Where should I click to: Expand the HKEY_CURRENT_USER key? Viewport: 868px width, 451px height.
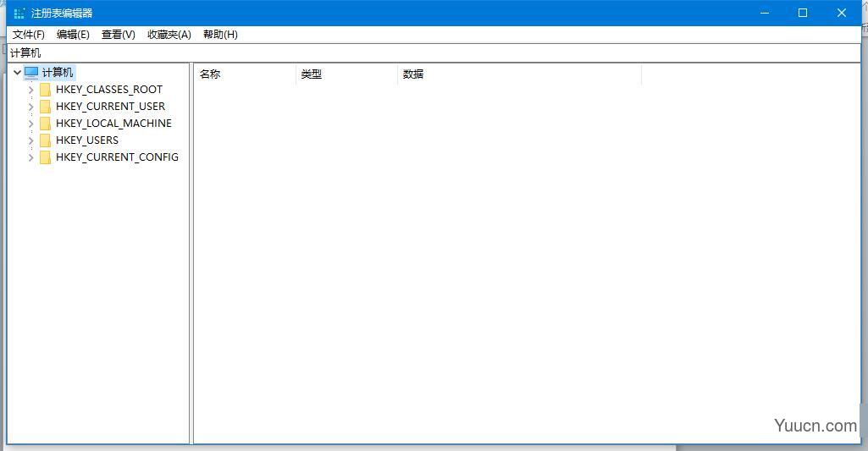[x=31, y=107]
